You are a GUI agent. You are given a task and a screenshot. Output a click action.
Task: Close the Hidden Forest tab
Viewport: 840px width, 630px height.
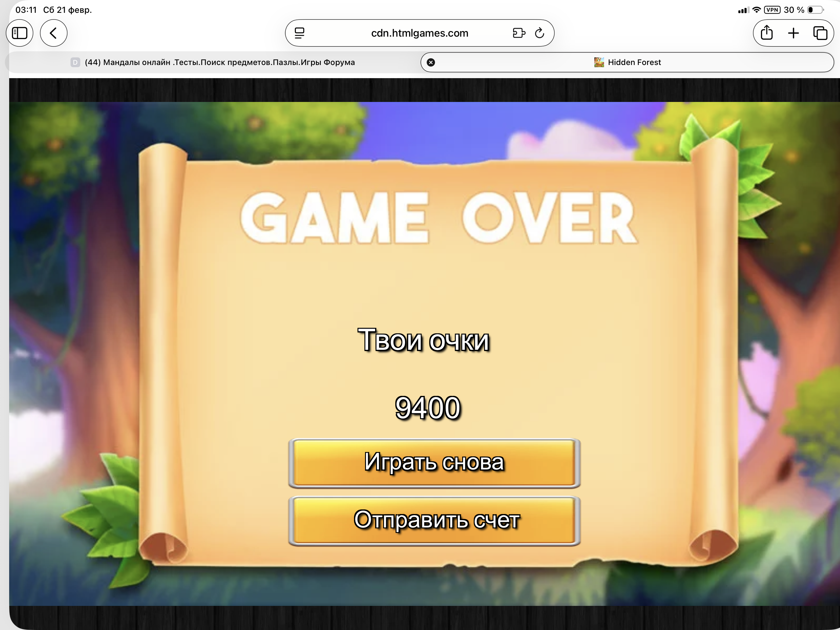[x=431, y=62]
